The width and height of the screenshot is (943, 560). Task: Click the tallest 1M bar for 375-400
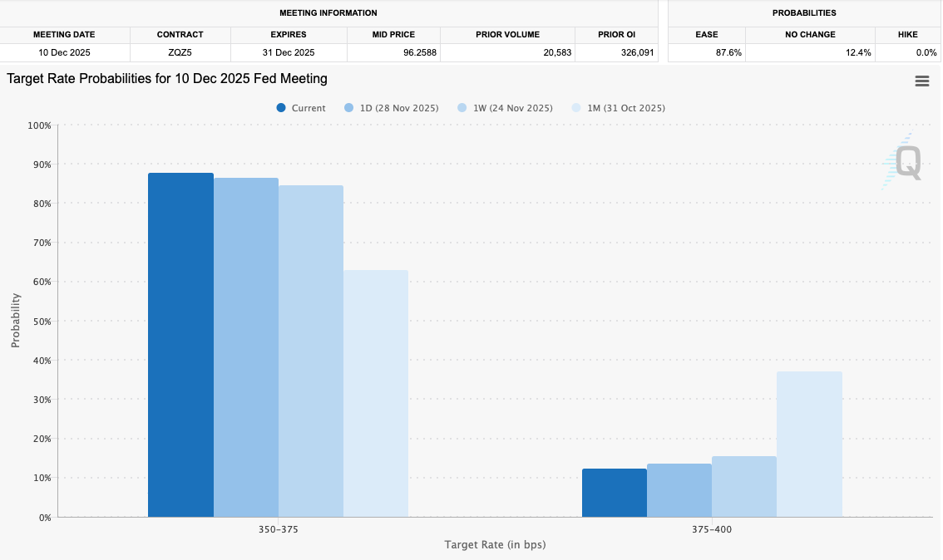click(808, 444)
